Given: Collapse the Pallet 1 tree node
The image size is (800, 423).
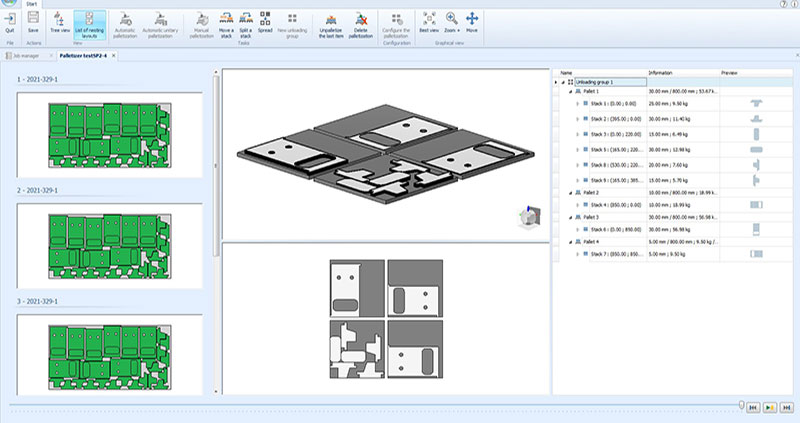Looking at the screenshot, I should (570, 91).
